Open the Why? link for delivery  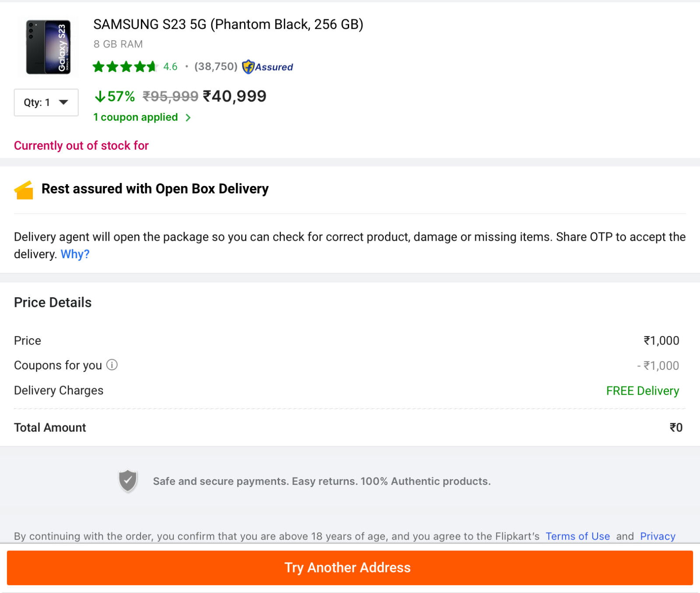coord(75,254)
